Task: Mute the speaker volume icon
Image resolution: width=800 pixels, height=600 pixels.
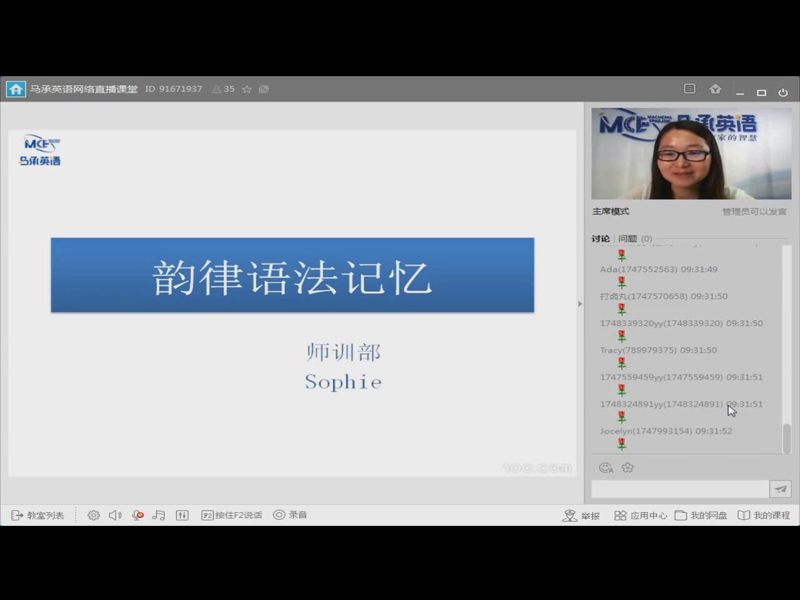Action: pos(115,515)
